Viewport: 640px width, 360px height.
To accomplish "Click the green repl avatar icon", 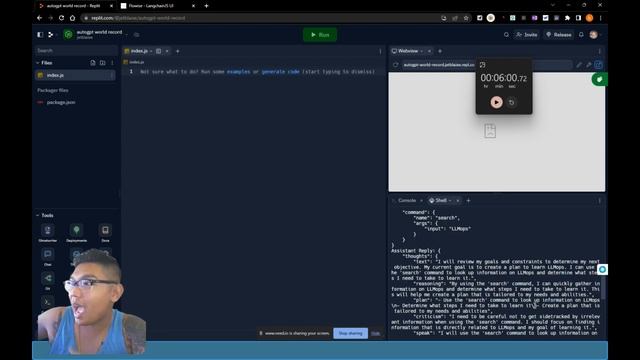I will point(68,35).
